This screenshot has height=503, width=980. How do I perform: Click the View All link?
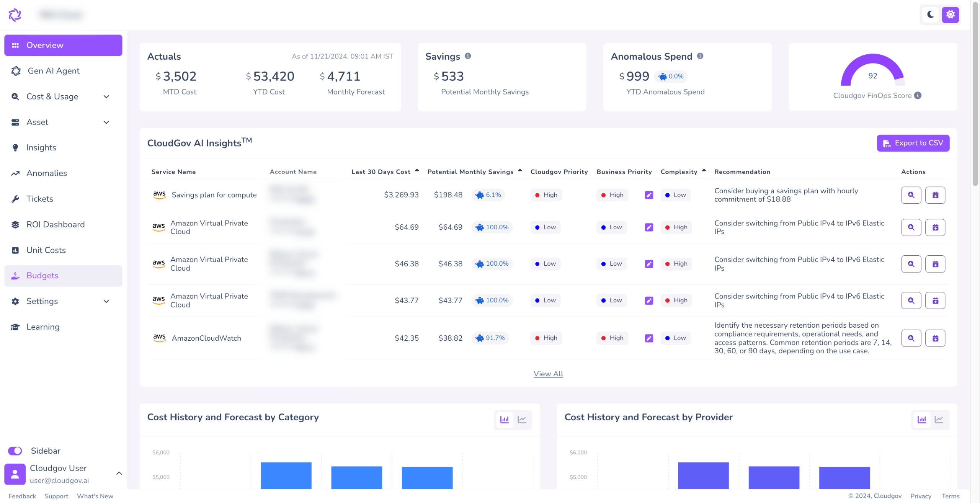(x=548, y=374)
